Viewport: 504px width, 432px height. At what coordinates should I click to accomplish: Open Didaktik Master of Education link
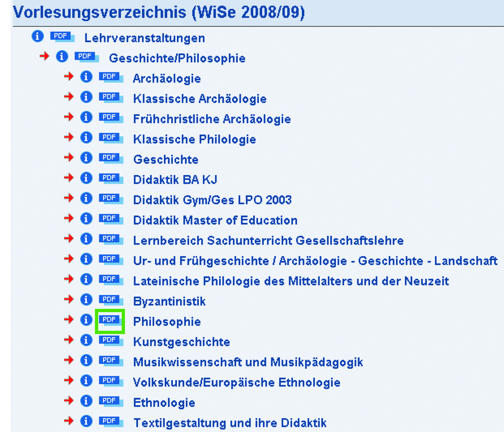pos(215,220)
